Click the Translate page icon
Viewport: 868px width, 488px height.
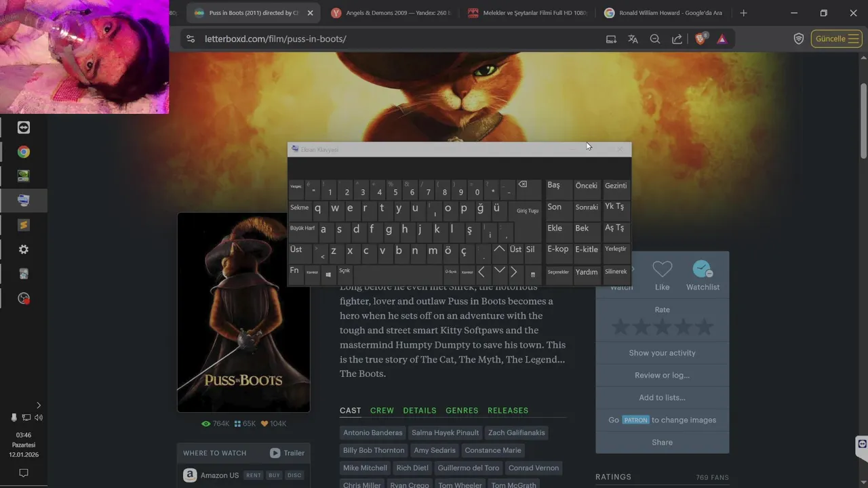pos(633,39)
